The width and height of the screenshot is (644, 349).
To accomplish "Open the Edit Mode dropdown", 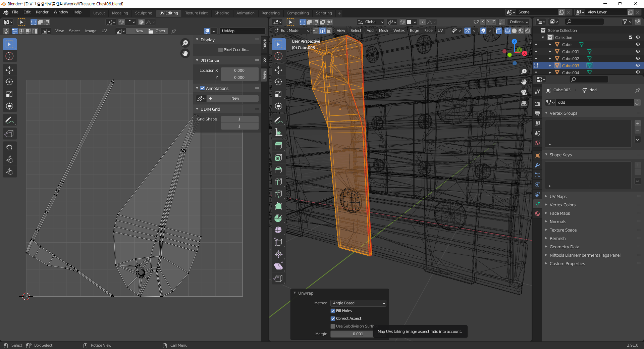I will (291, 31).
